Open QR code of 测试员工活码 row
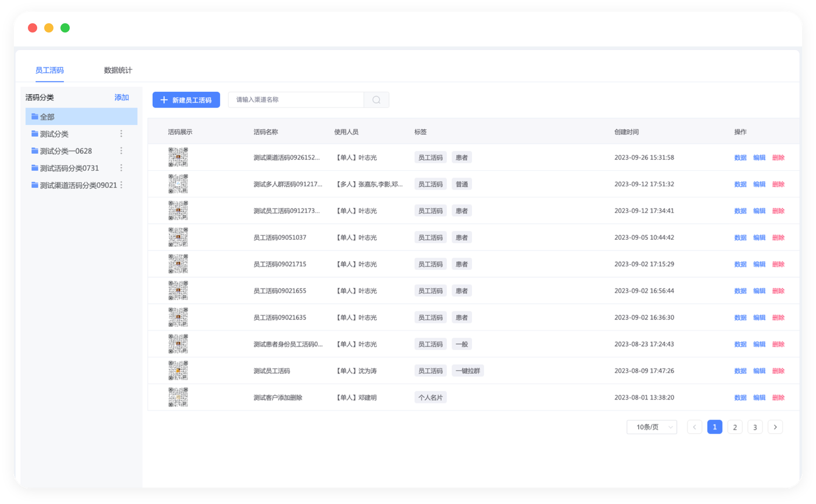816x504 pixels. [178, 370]
